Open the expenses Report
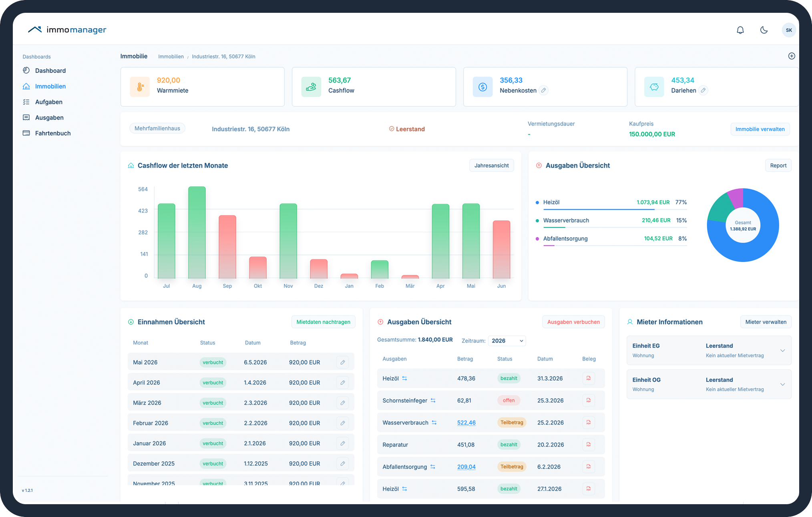Screen dimensions: 812x517 (x=778, y=165)
